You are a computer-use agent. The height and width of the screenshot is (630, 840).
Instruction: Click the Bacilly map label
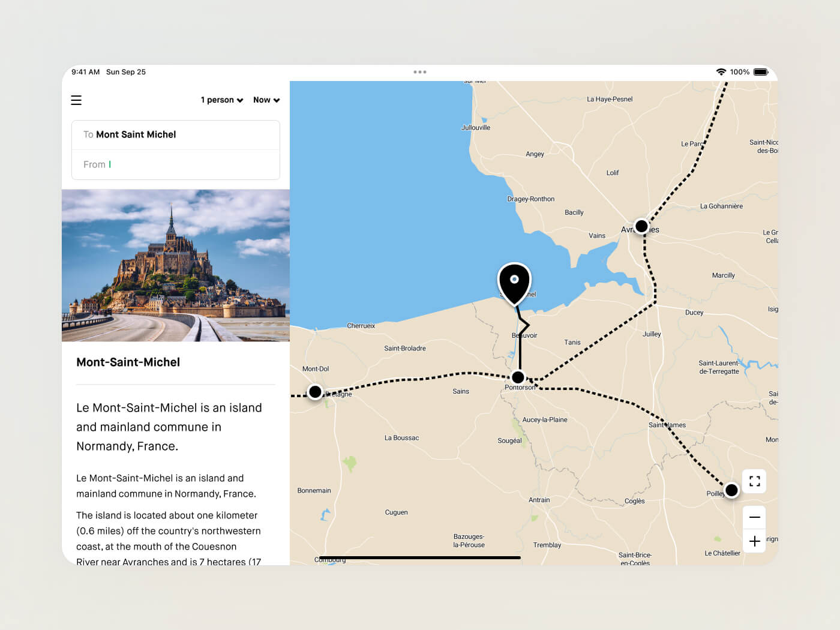[574, 212]
